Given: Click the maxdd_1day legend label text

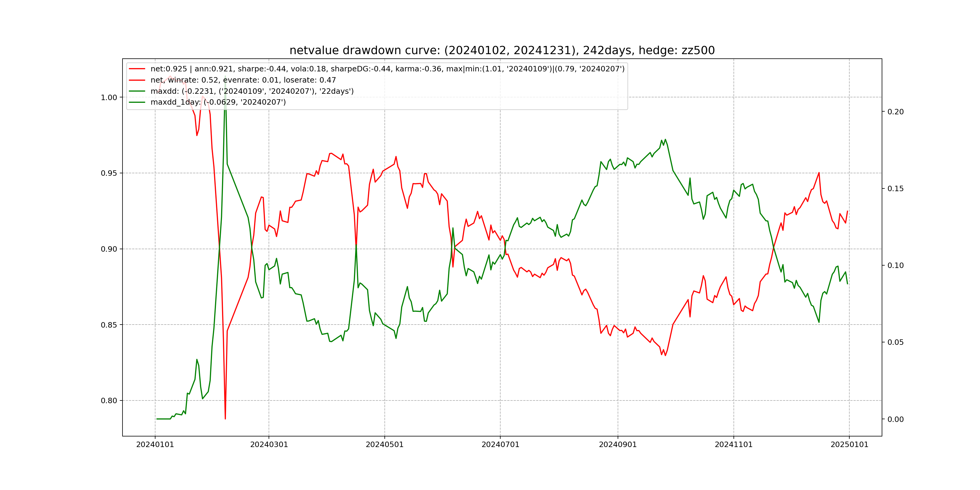Looking at the screenshot, I should click(218, 102).
